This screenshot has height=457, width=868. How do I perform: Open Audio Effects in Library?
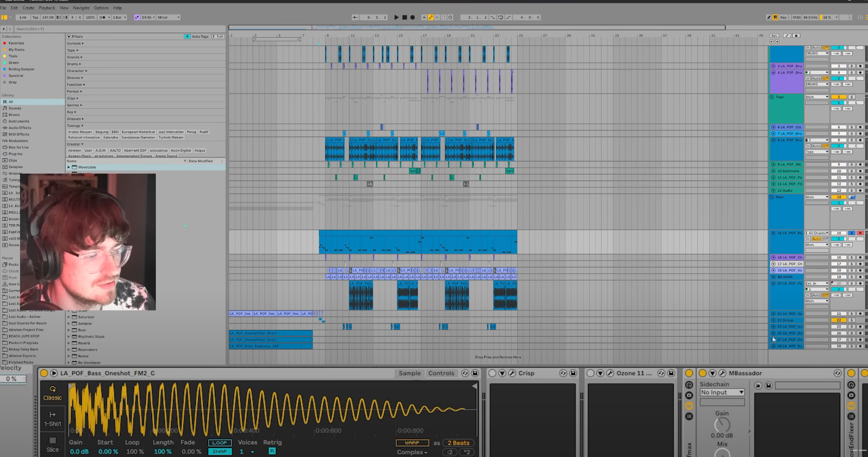point(20,127)
